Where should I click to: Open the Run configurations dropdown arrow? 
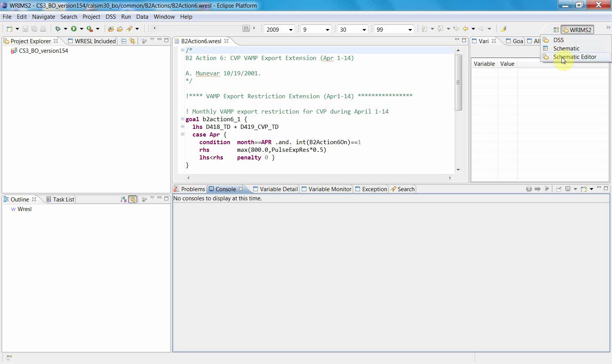pyautogui.click(x=81, y=29)
